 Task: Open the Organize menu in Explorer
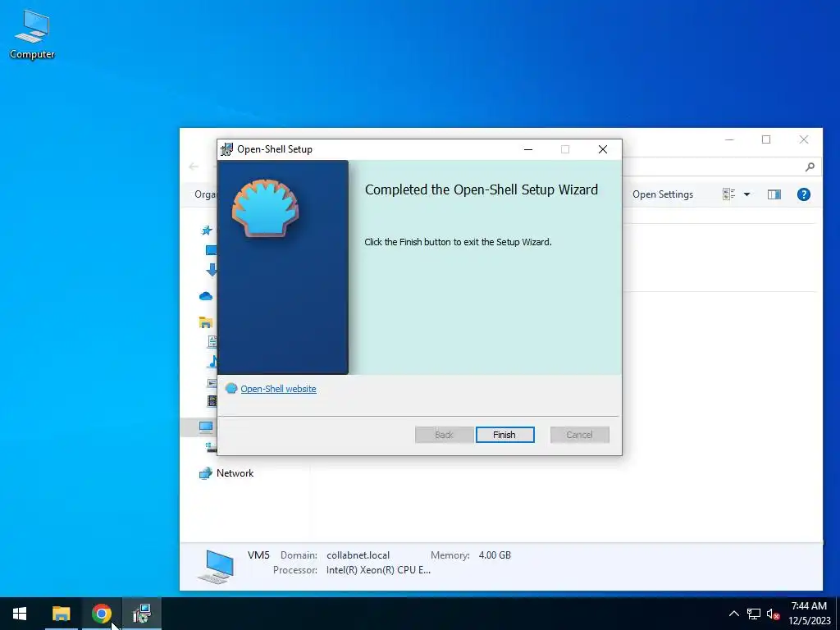pos(205,194)
